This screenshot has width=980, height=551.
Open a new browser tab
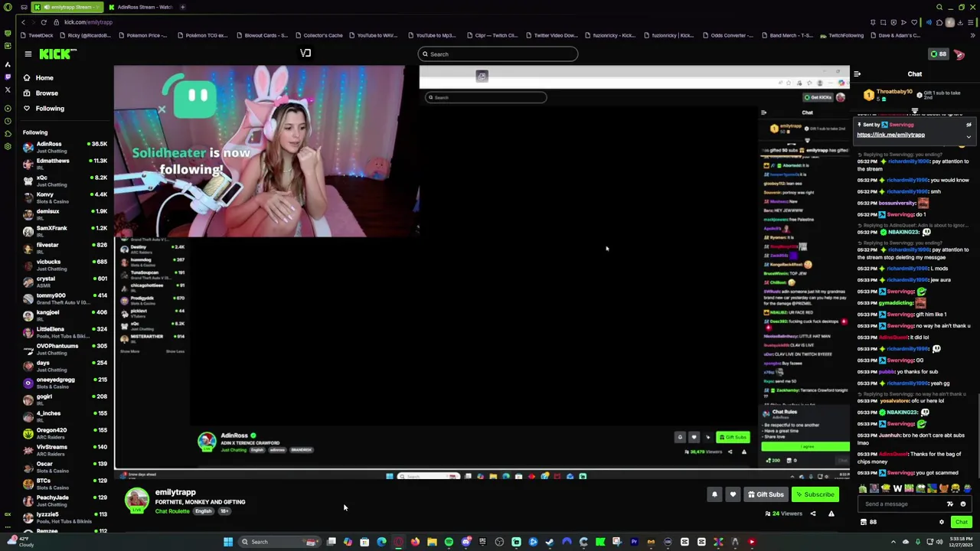(183, 7)
